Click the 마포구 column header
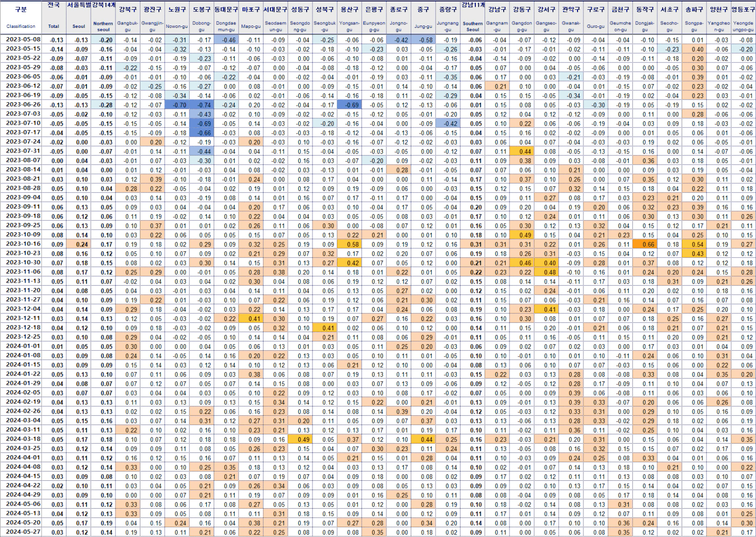Viewport: 756px width, 537px height. tap(251, 9)
